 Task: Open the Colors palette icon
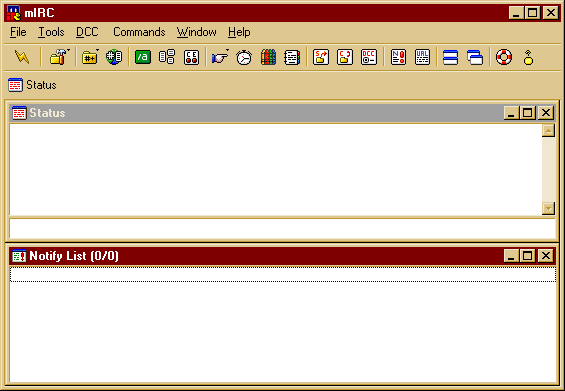[268, 57]
